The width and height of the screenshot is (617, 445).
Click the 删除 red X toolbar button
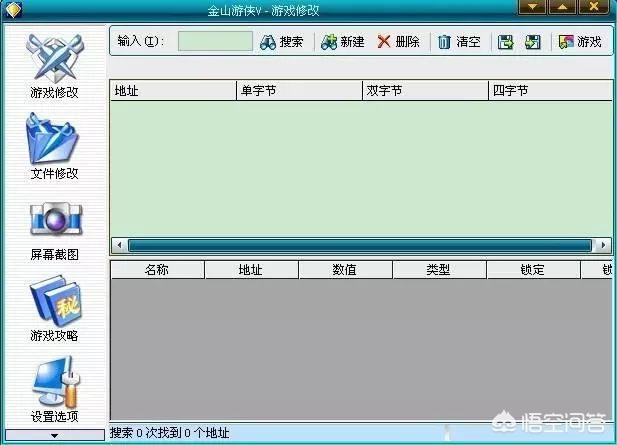coord(398,42)
